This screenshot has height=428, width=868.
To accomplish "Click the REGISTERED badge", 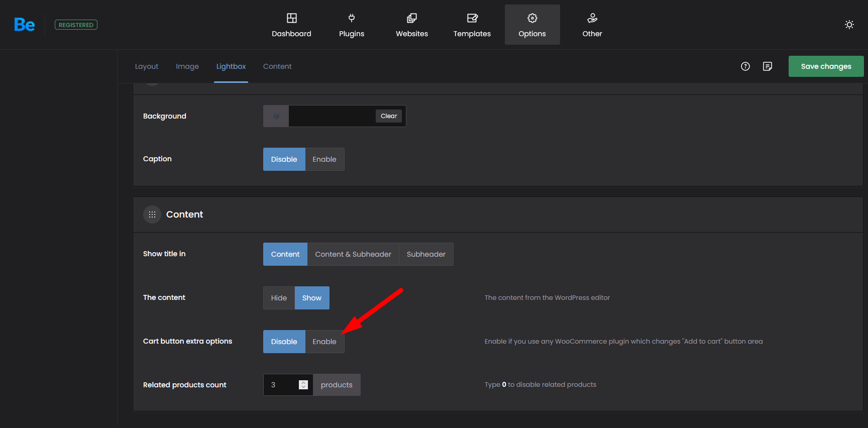I will (x=76, y=25).
